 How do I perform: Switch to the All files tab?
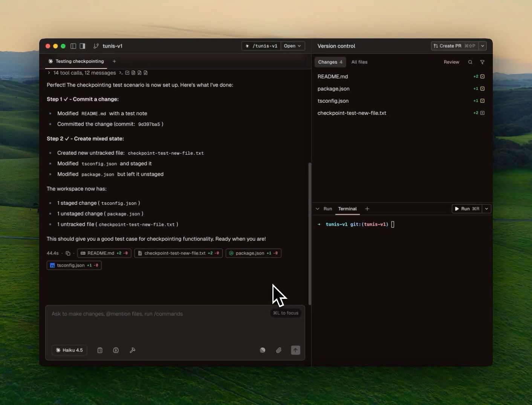[359, 62]
